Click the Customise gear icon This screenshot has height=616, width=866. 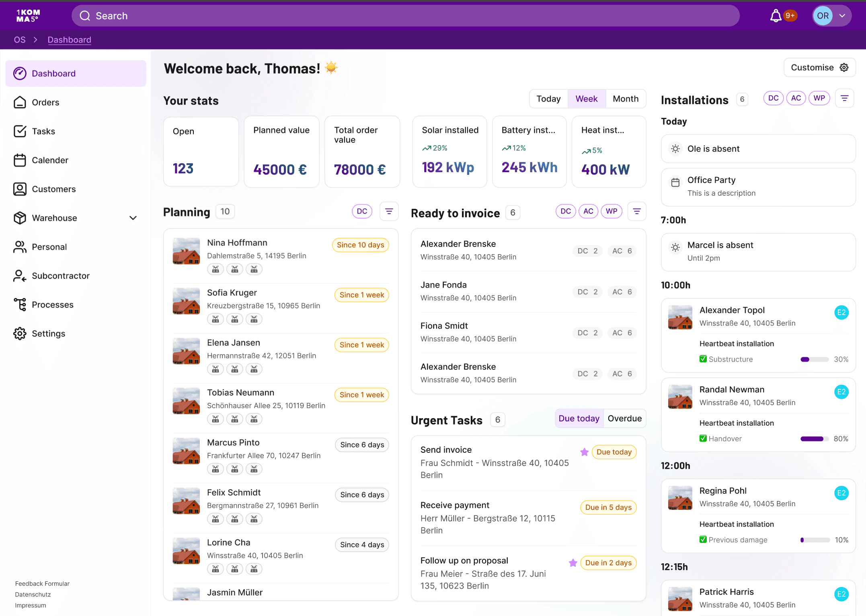(x=844, y=68)
